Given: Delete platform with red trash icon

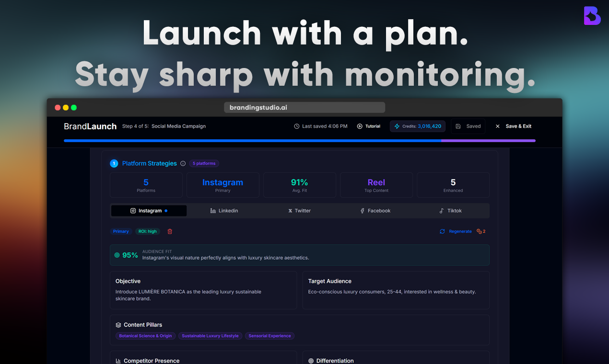Looking at the screenshot, I should (170, 231).
